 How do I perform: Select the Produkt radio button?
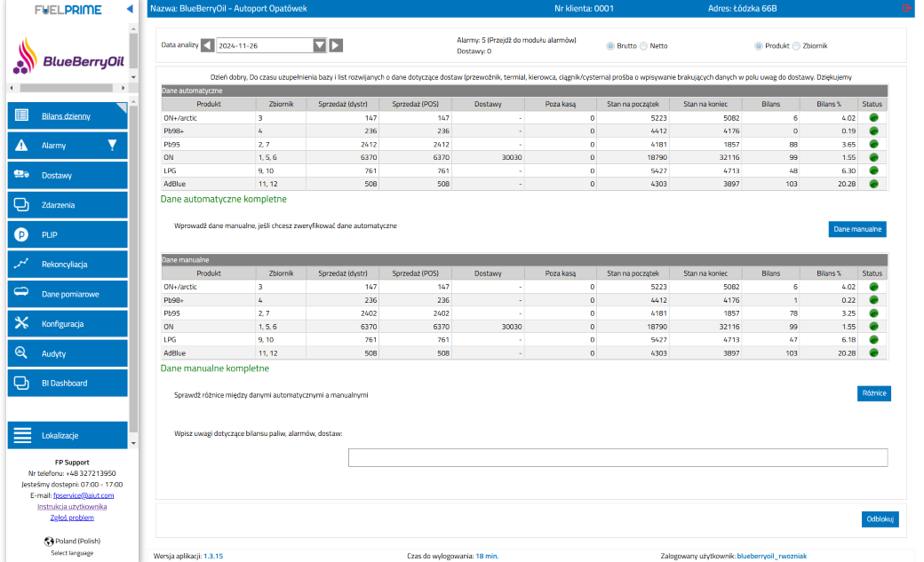click(x=759, y=46)
